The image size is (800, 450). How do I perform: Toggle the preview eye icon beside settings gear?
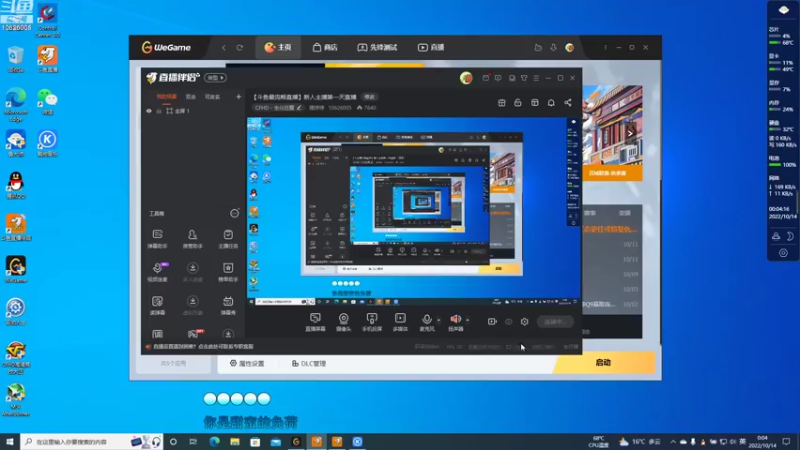tap(509, 321)
